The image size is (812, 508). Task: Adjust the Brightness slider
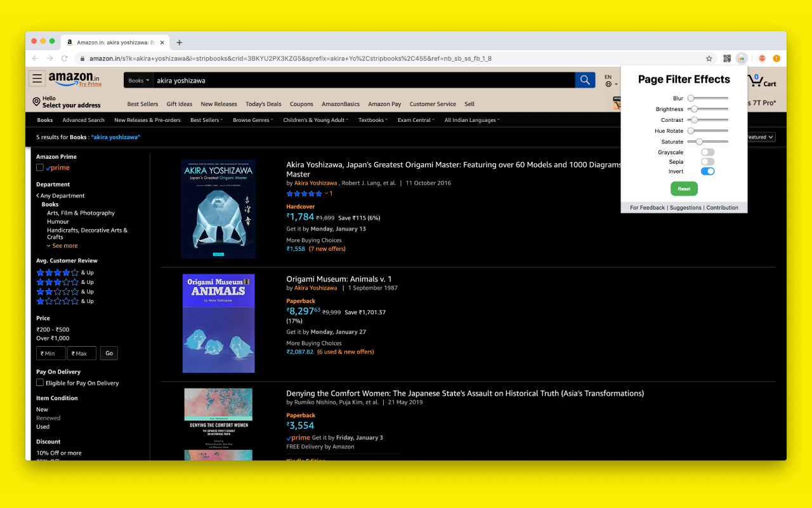pos(708,109)
